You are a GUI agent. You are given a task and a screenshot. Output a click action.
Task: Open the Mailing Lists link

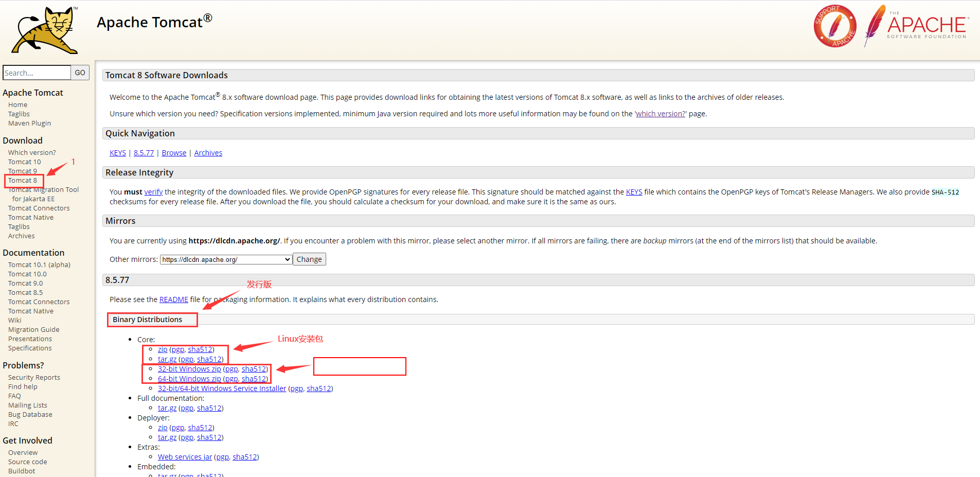28,405
